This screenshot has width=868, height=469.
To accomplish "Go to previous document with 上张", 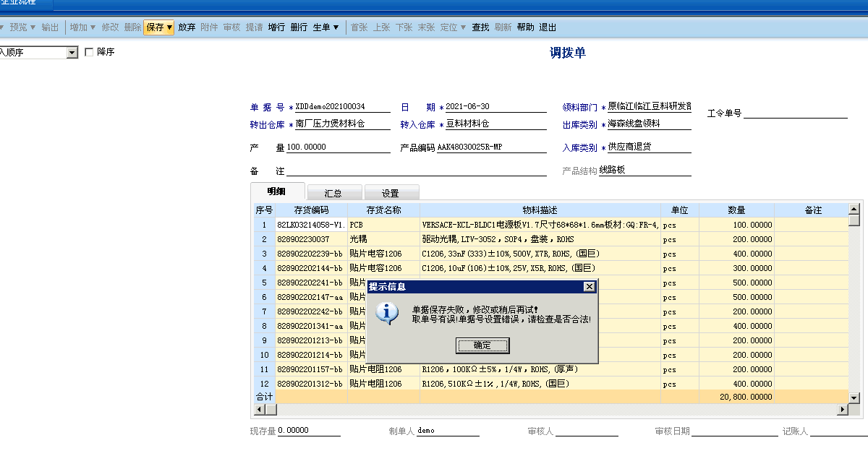I will [x=382, y=27].
